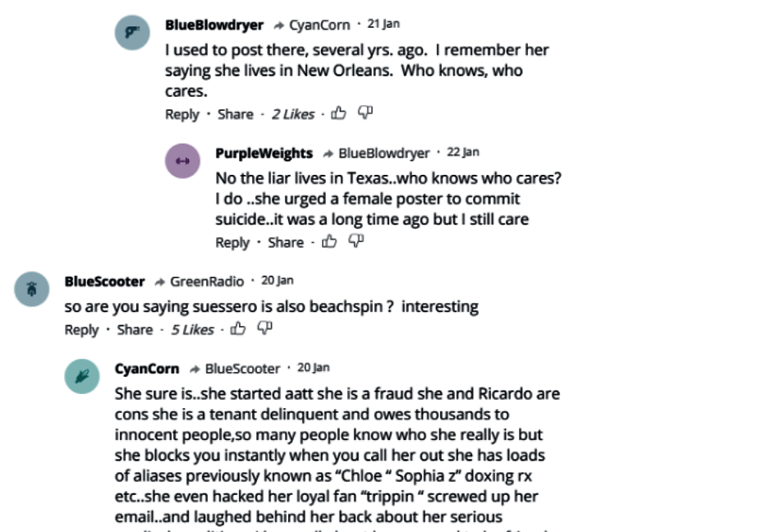Share BlueBlowdryer's comment
Screen dimensions: 780x532
tap(235, 114)
